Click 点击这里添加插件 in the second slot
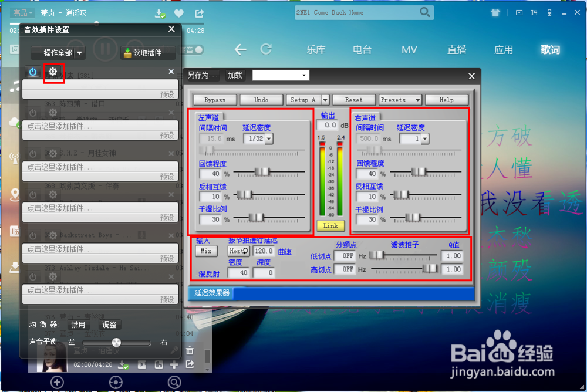The width and height of the screenshot is (587, 392). tap(60, 126)
